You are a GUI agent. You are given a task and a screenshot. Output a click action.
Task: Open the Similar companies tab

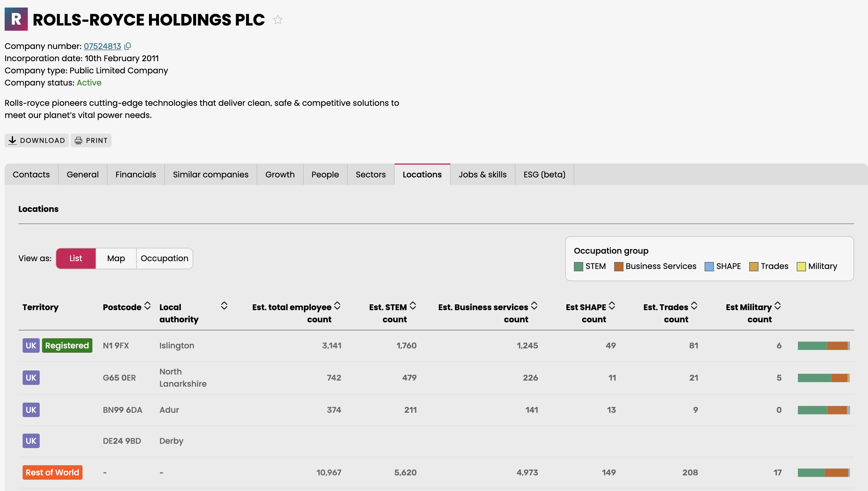211,174
